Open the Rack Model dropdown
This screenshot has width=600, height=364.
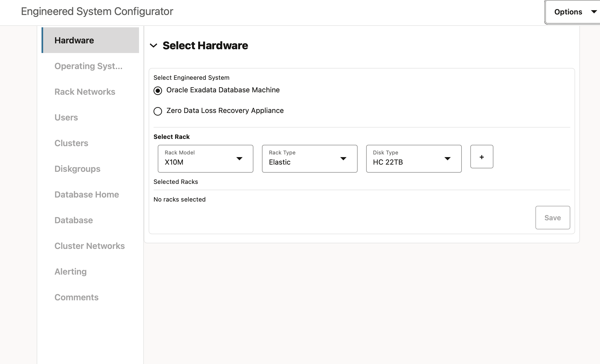205,159
